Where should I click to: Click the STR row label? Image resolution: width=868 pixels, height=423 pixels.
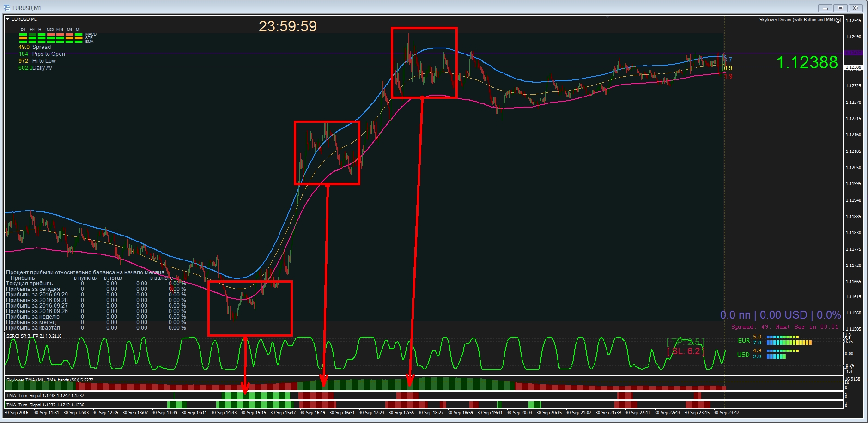click(89, 38)
